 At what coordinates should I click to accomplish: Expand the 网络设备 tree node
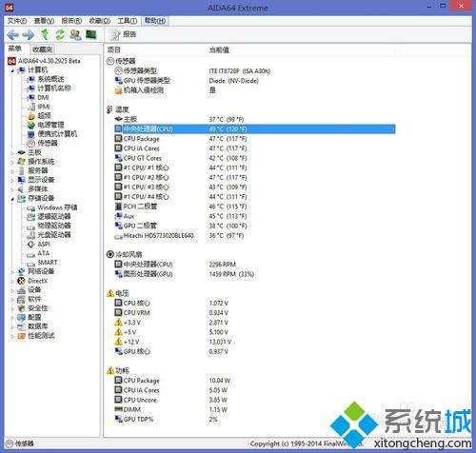pyautogui.click(x=12, y=272)
